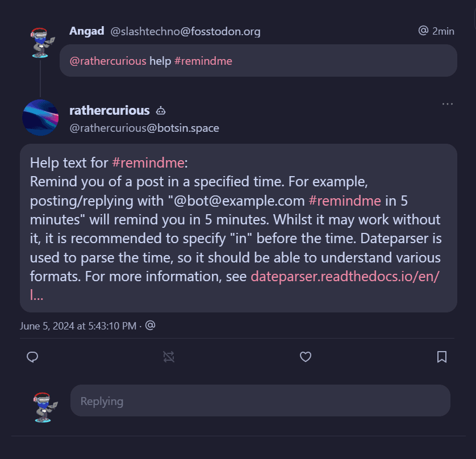Open the dateparser.readthedocs.io link

tap(345, 277)
